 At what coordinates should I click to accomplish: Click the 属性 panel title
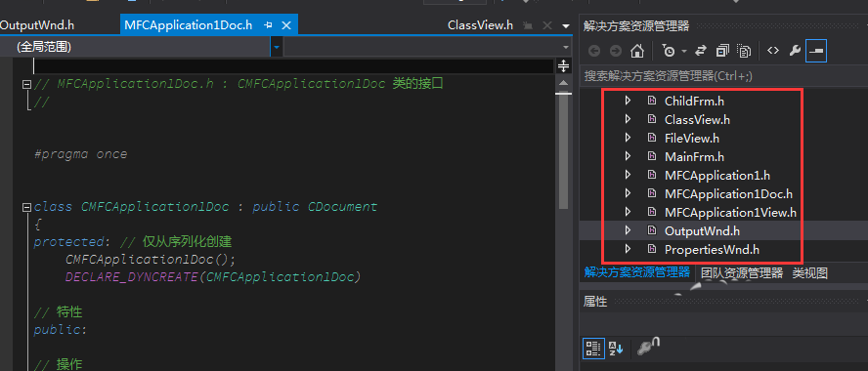pos(595,302)
